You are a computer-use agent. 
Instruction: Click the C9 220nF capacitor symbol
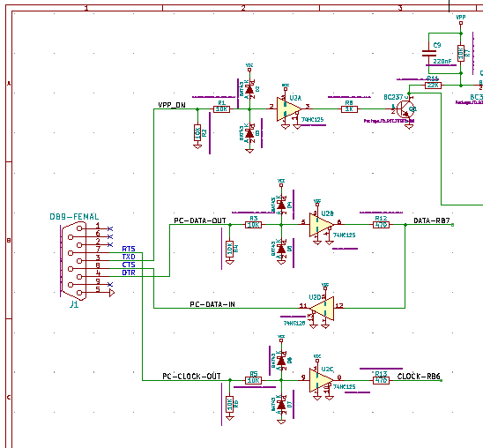(x=429, y=53)
